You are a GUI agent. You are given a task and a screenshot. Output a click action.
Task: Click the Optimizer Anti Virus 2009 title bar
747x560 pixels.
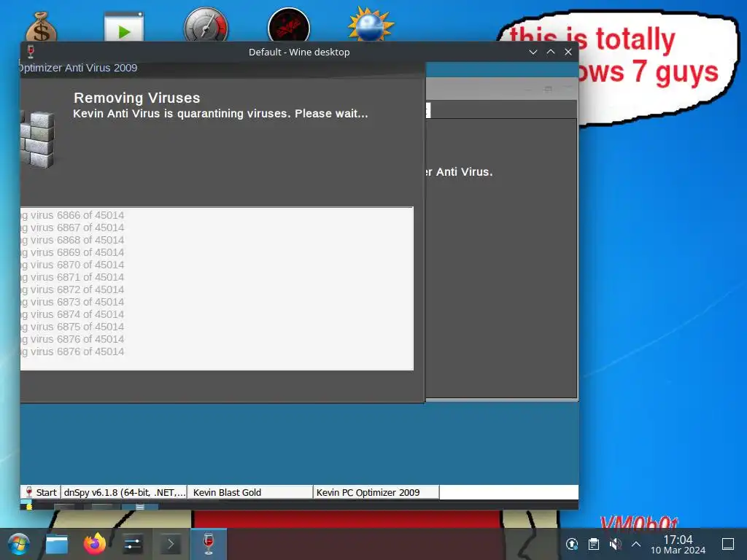click(222, 68)
